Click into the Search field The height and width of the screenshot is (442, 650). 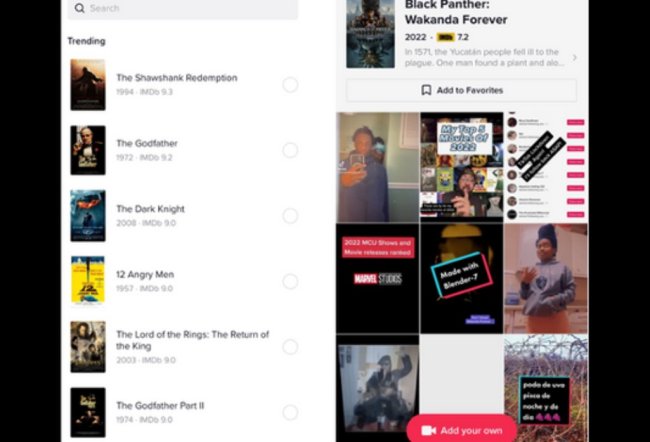click(182, 8)
